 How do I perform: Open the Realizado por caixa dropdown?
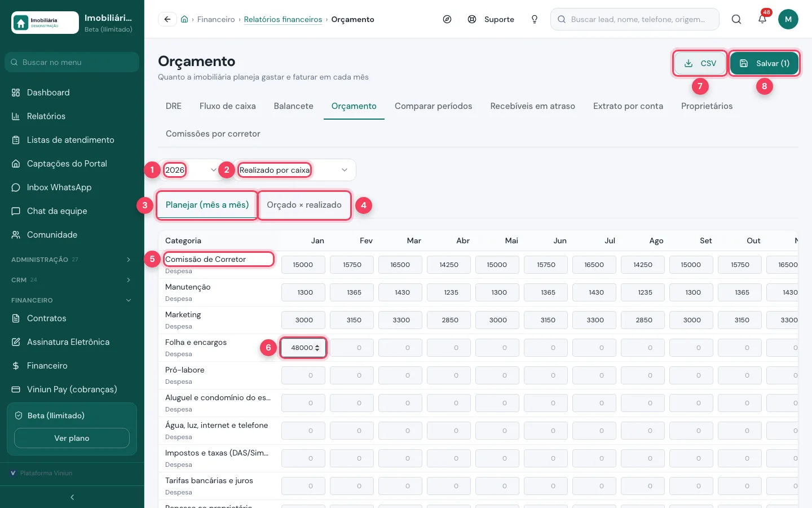293,170
